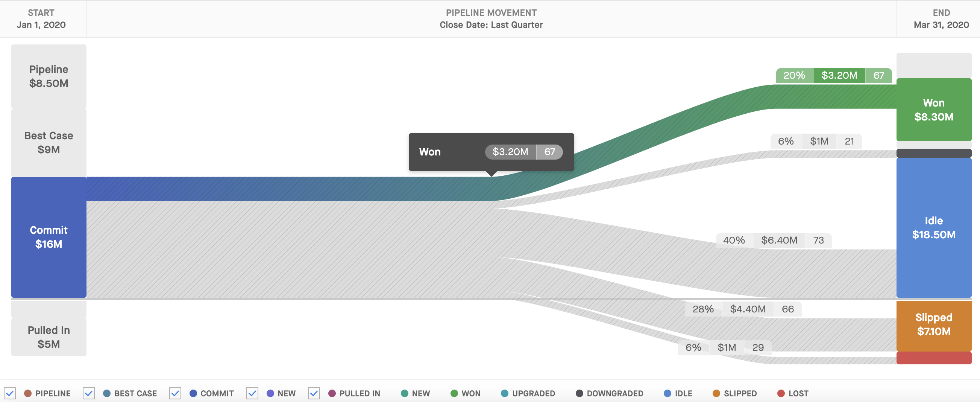Click the Won $8.30M end block
Viewport: 980px width, 402px height.
tap(934, 110)
